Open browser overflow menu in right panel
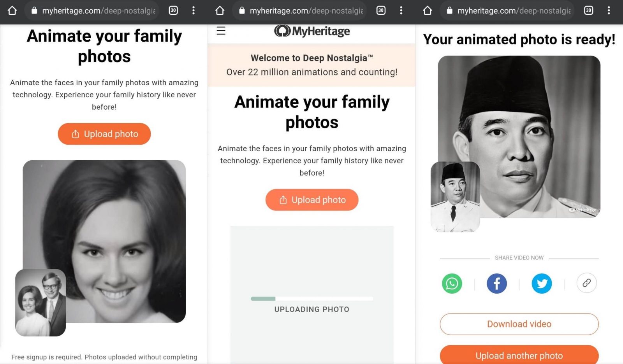The height and width of the screenshot is (364, 623). (x=609, y=10)
